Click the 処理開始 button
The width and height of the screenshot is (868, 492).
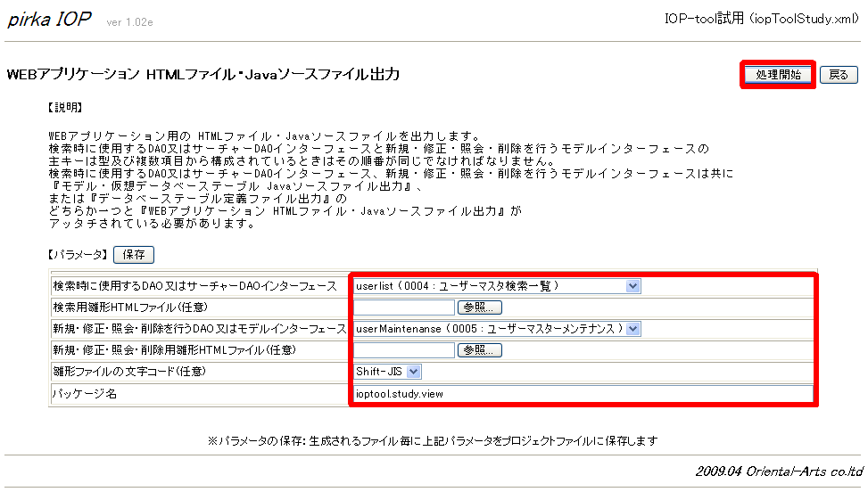(x=778, y=75)
